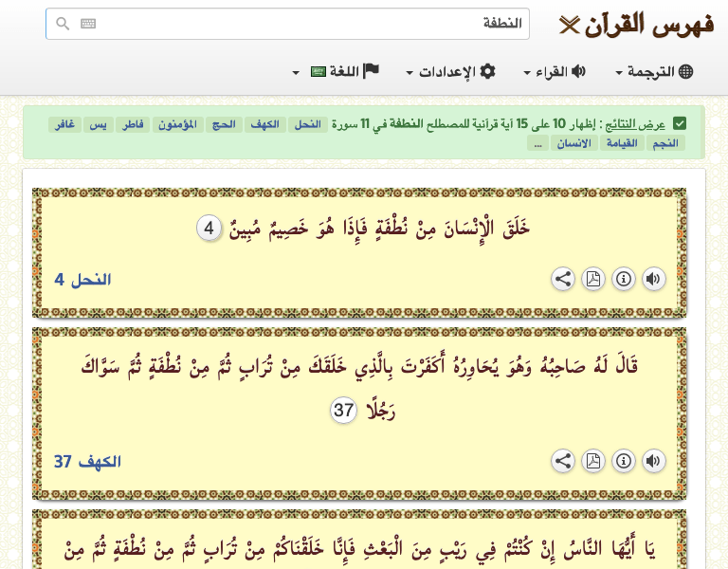Select the الكهف sura tag
Screen dimensions: 728x569
pos(264,125)
